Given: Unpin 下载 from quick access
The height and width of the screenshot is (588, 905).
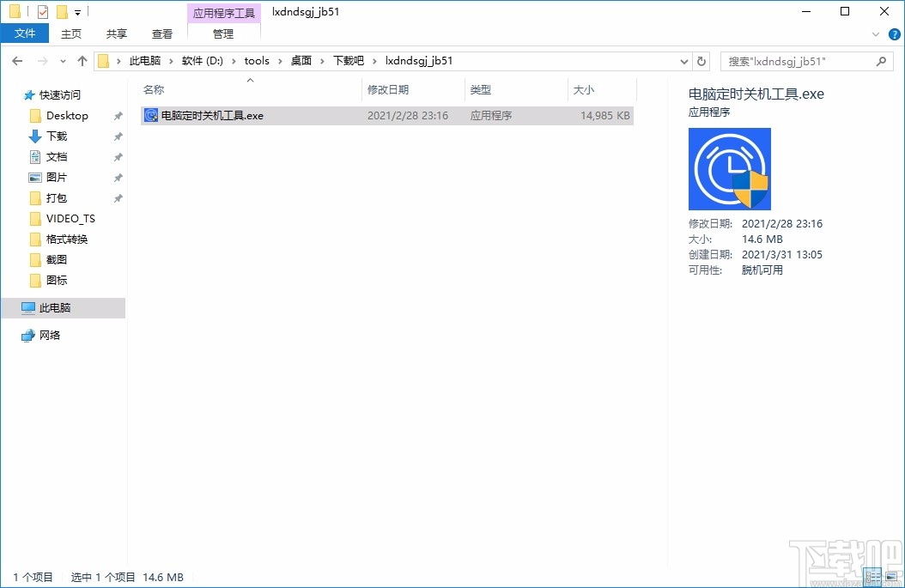Looking at the screenshot, I should point(118,136).
